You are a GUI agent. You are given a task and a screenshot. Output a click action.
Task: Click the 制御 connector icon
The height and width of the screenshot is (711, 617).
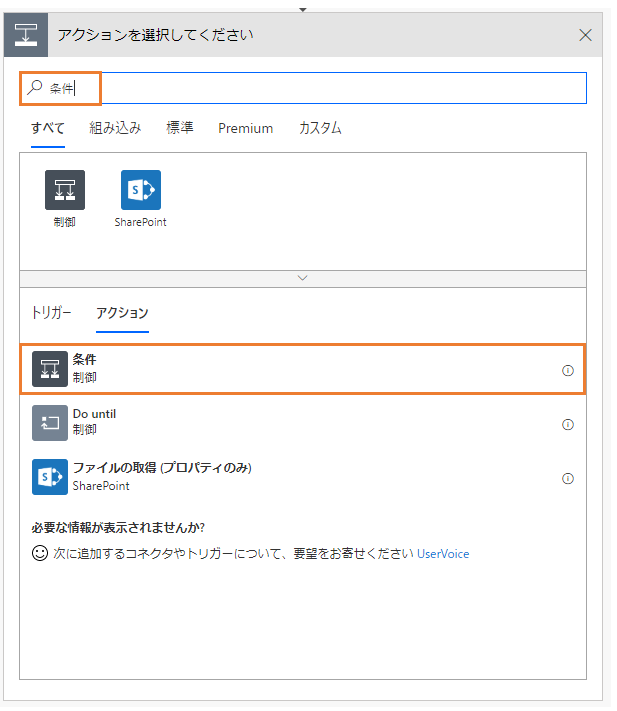[x=65, y=191]
